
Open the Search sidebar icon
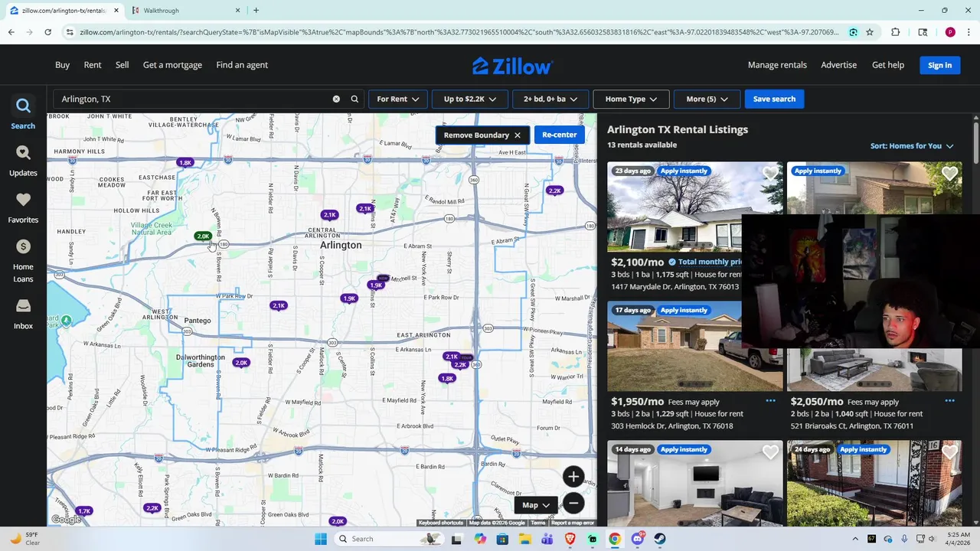(23, 113)
